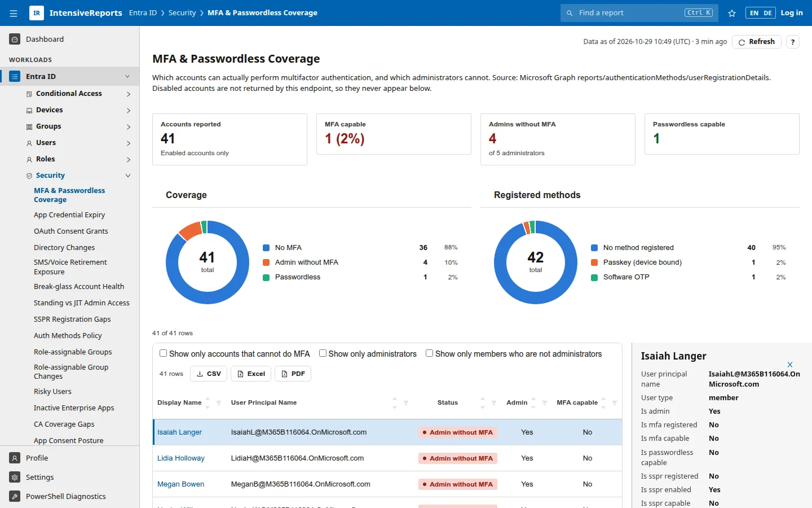Open the Lidia Holloway user link
This screenshot has width=812, height=508.
pos(181,458)
